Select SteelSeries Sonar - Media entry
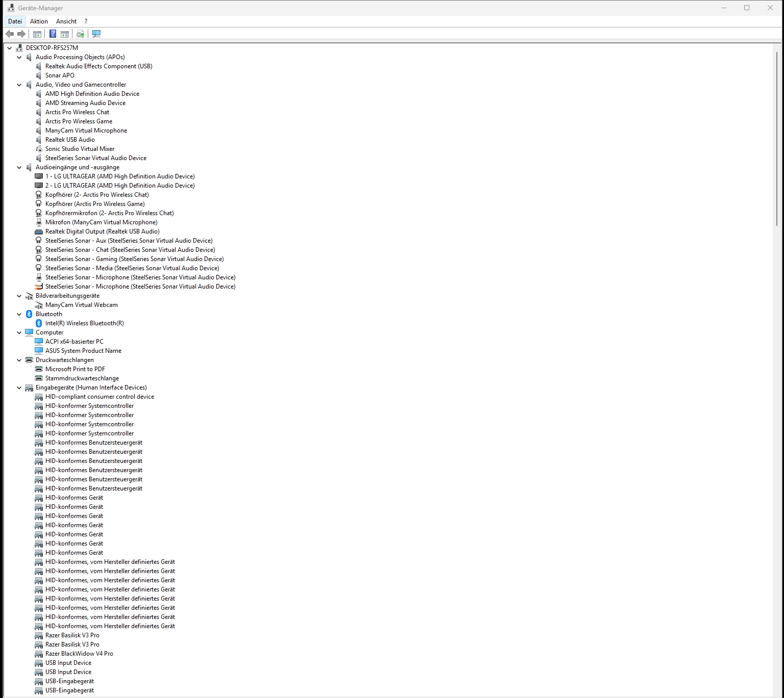 [132, 268]
